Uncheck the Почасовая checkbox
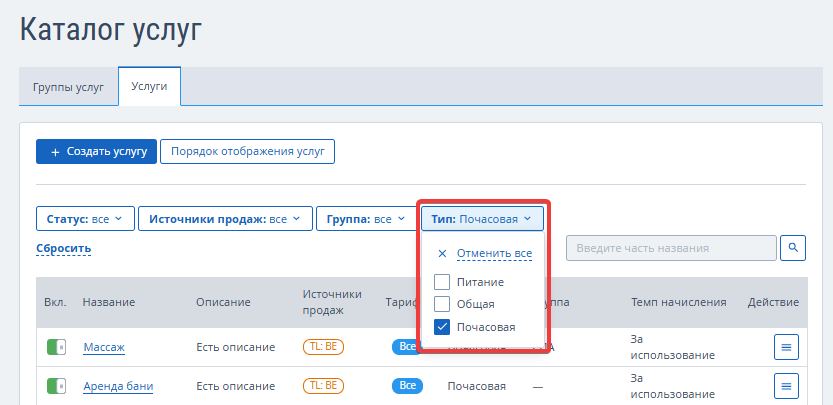 point(442,327)
